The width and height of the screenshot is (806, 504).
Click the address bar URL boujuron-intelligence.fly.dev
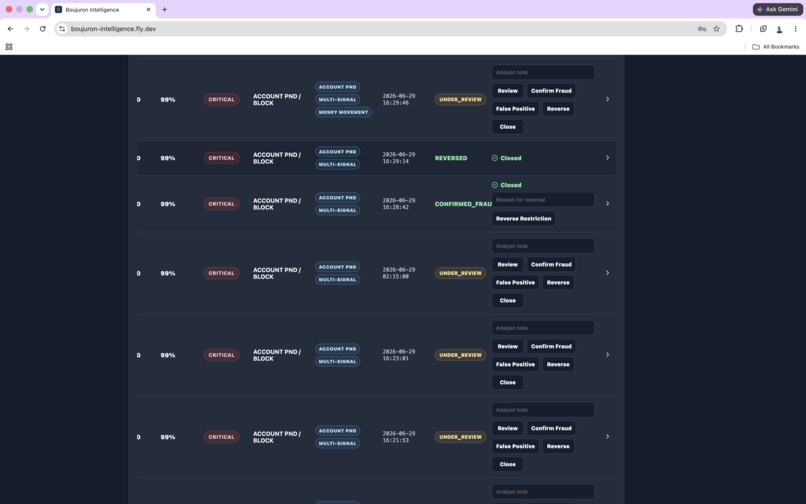tap(113, 29)
